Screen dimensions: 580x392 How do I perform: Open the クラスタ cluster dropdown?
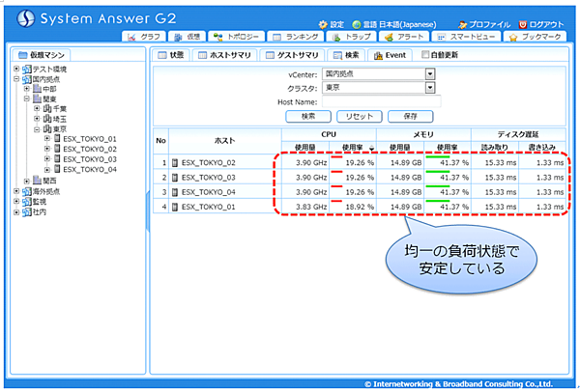[429, 87]
